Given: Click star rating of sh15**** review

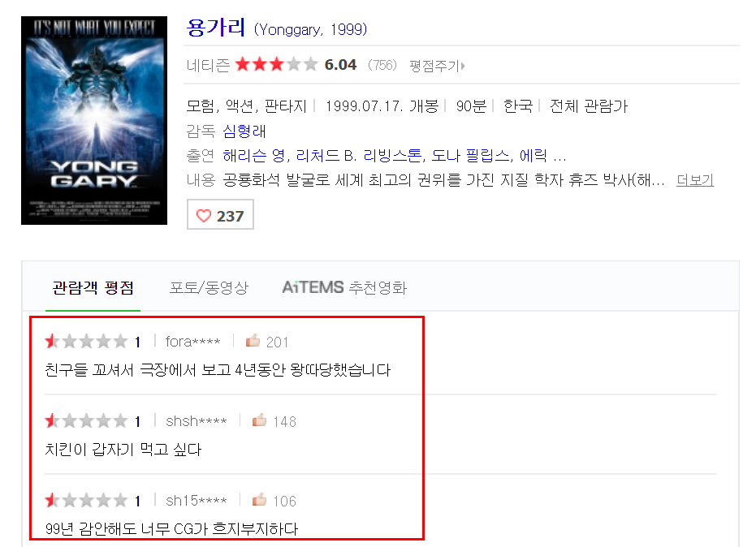Looking at the screenshot, I should click(86, 500).
